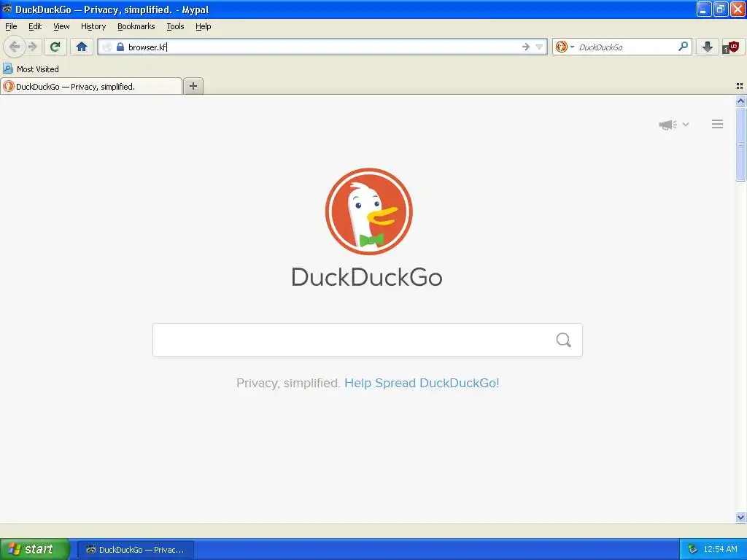Open the File menu

coord(11,26)
